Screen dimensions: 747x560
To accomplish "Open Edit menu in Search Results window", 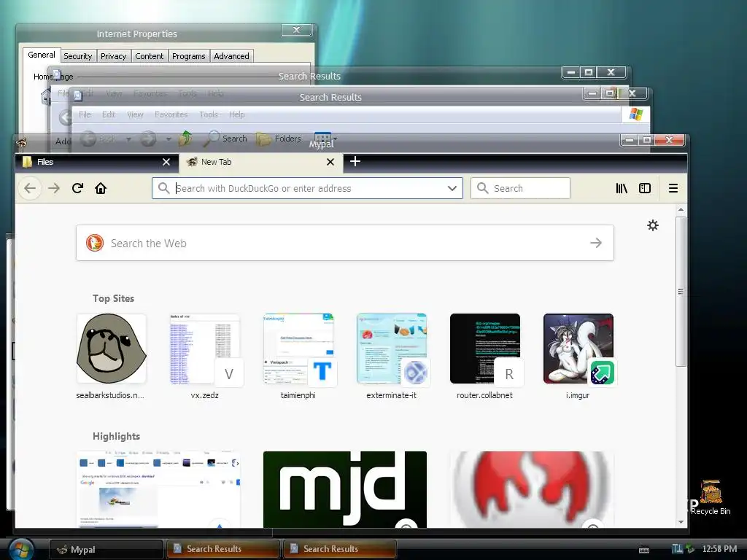I will pyautogui.click(x=109, y=114).
